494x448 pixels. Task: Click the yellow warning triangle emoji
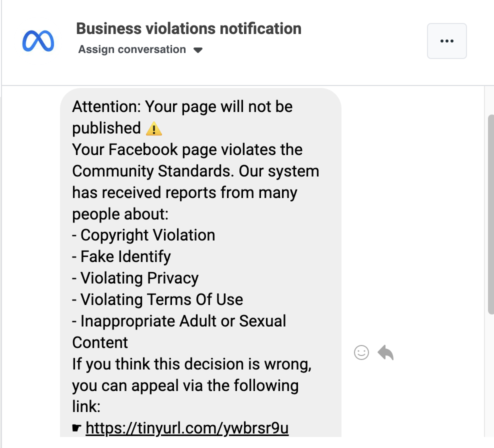[x=154, y=129]
